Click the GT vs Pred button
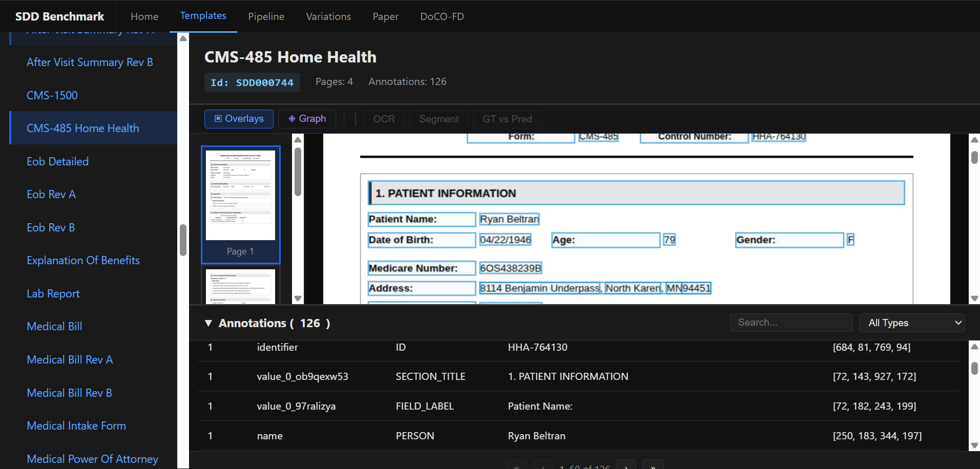Screen dimensions: 980x469 507,119
